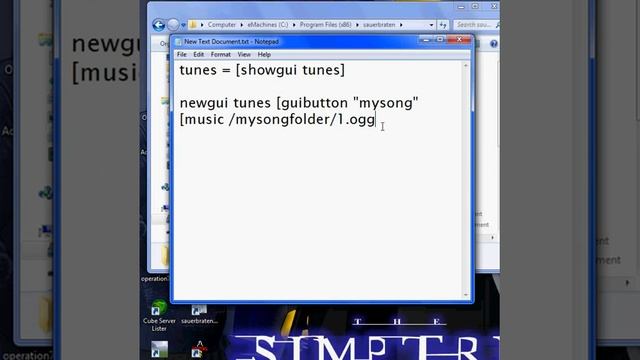The height and width of the screenshot is (360, 640).
Task: Expand the address bar history dropdown
Action: tap(431, 25)
